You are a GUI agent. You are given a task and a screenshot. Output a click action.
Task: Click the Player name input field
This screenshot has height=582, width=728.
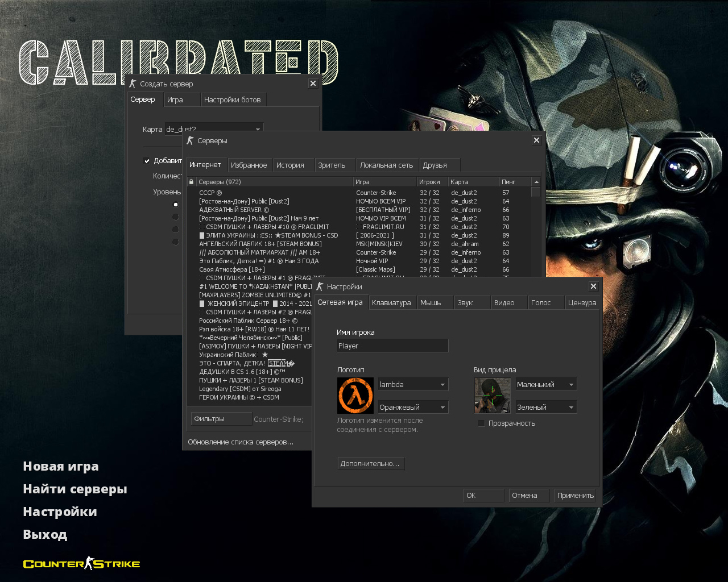click(x=392, y=345)
